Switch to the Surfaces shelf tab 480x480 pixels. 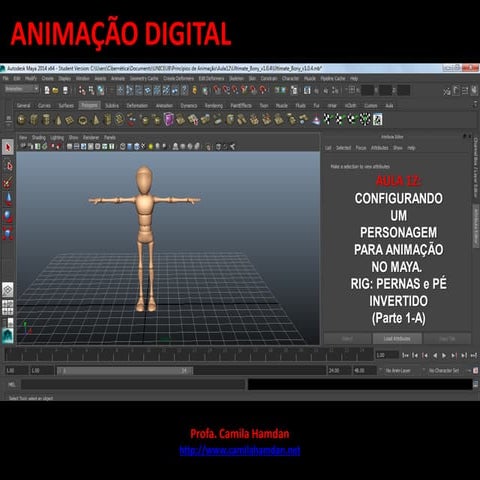tap(66, 106)
